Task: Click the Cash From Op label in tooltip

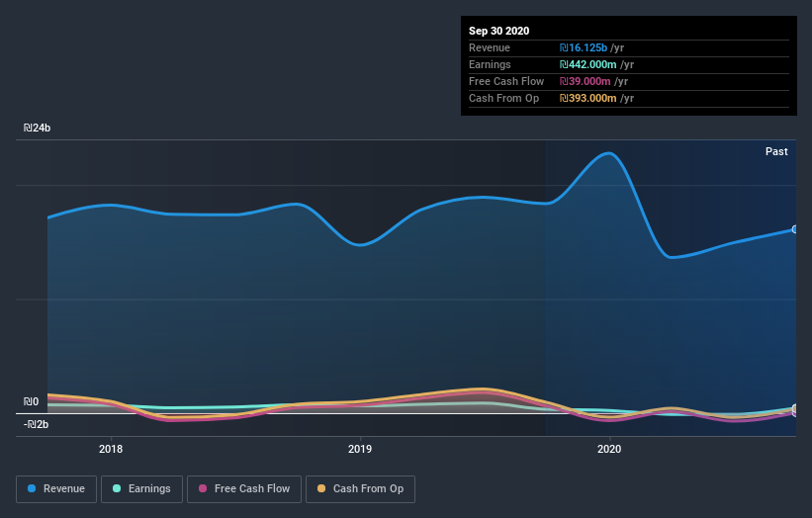Action: (x=503, y=98)
